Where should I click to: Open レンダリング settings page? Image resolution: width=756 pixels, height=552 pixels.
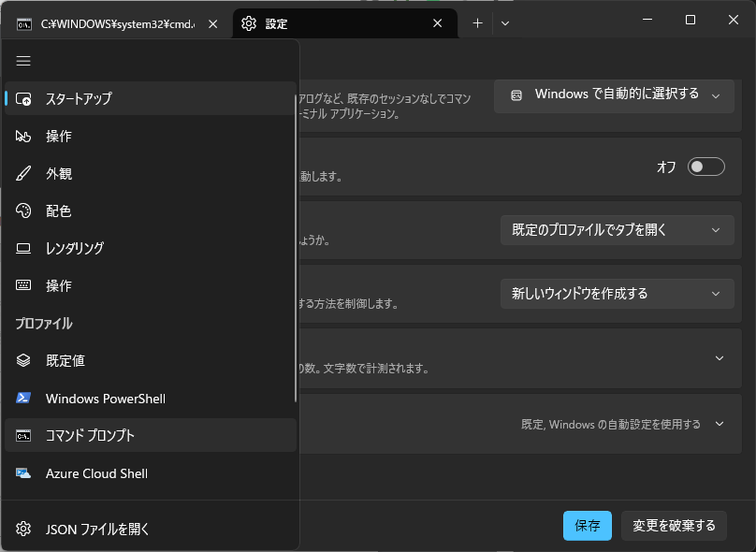(x=151, y=248)
